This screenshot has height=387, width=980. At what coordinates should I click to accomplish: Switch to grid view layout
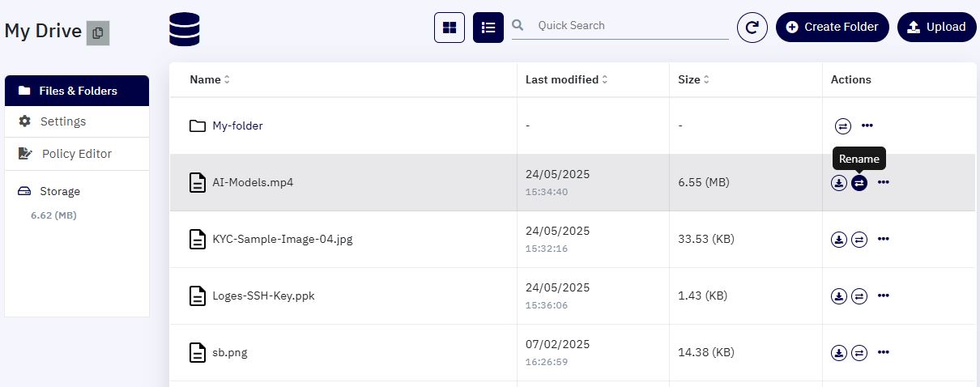pyautogui.click(x=450, y=28)
